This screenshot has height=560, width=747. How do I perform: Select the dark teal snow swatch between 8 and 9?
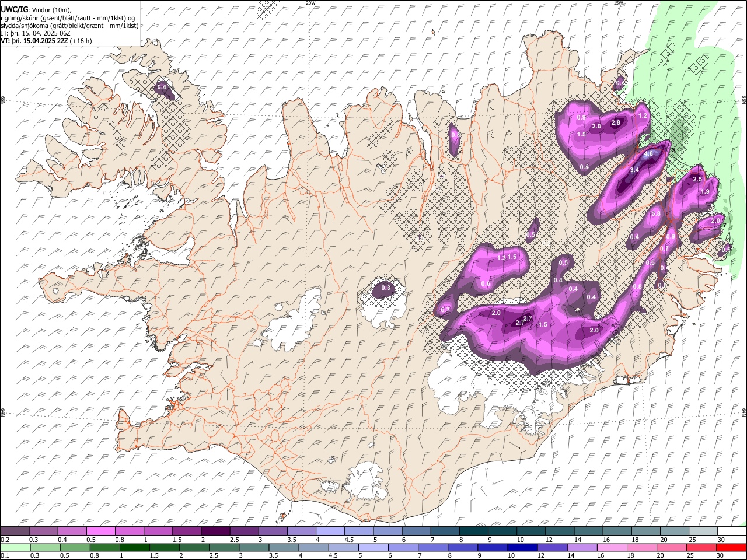pyautogui.click(x=474, y=531)
